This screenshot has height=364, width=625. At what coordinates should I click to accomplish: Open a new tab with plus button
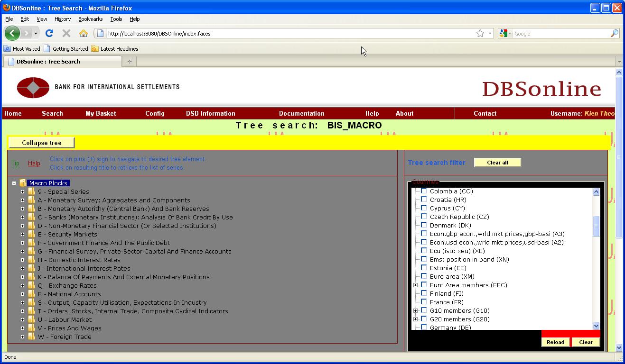129,61
